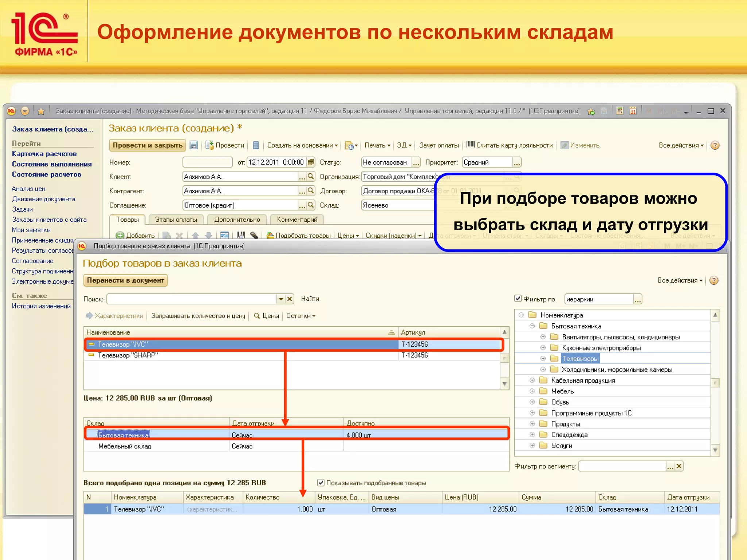Click the Провести post document button
The image size is (747, 560).
[225, 145]
